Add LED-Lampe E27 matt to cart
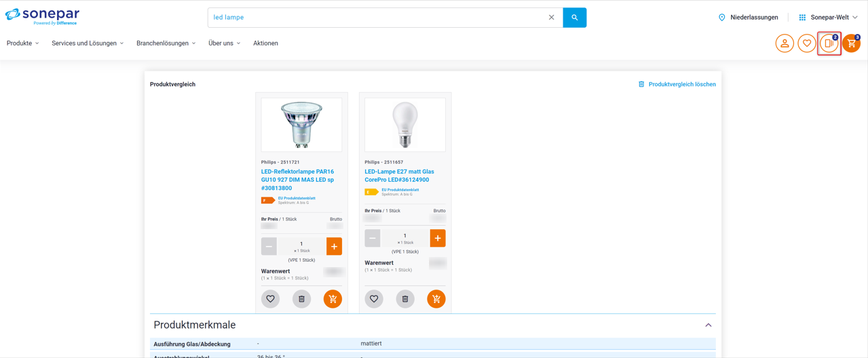 [436, 299]
